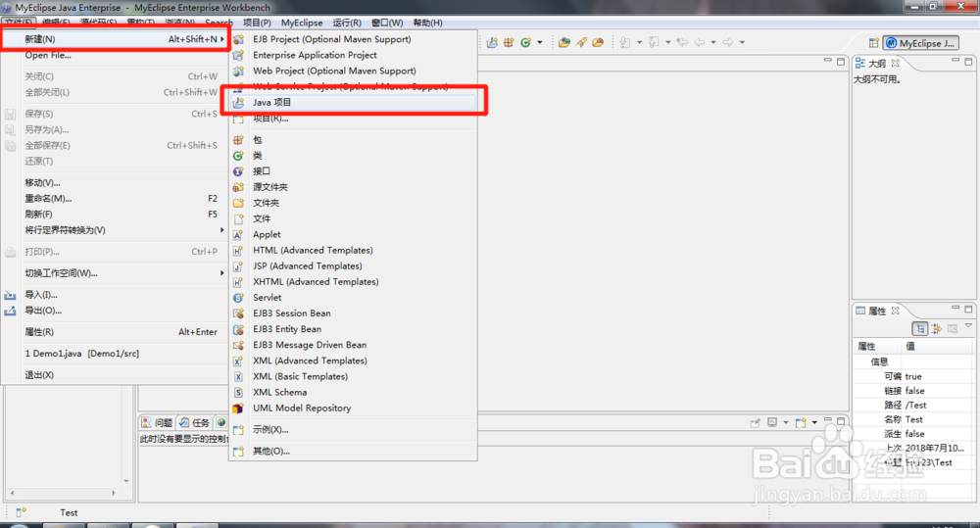980x528 pixels.
Task: Expand the Forward history dropdown arrow
Action: point(743,42)
